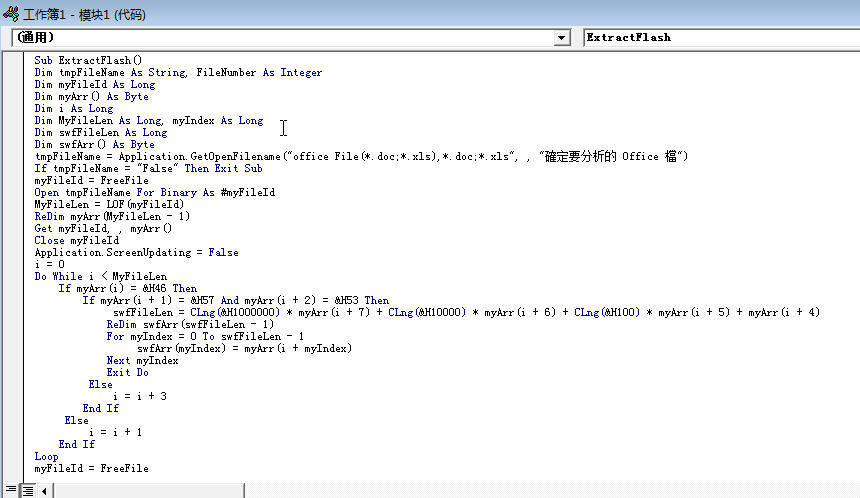
Task: Click the horizontal scrollbar left arrow
Action: [x=44, y=490]
